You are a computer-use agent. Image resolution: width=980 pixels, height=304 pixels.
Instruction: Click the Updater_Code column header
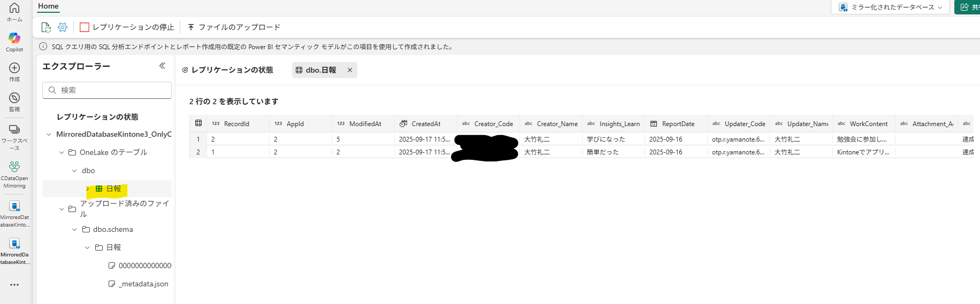pos(739,124)
